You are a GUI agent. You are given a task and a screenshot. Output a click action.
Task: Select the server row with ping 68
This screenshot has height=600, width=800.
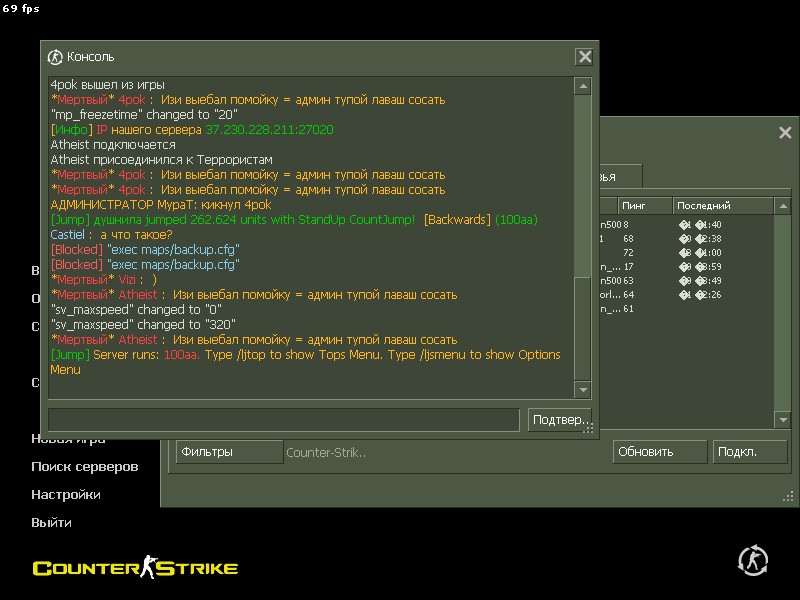coord(686,239)
